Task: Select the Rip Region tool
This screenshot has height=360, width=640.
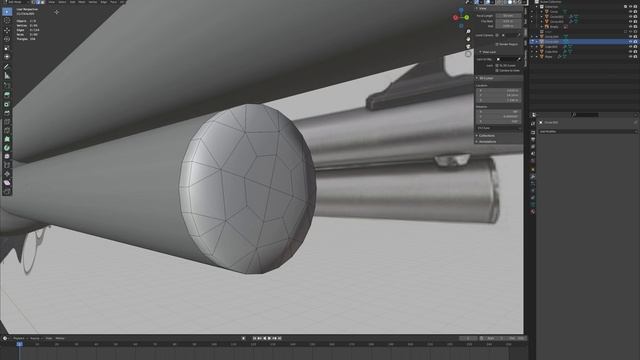Action: 7,191
